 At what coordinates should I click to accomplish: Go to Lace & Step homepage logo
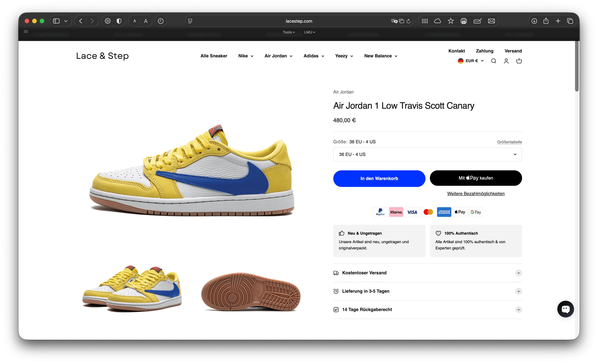point(102,56)
